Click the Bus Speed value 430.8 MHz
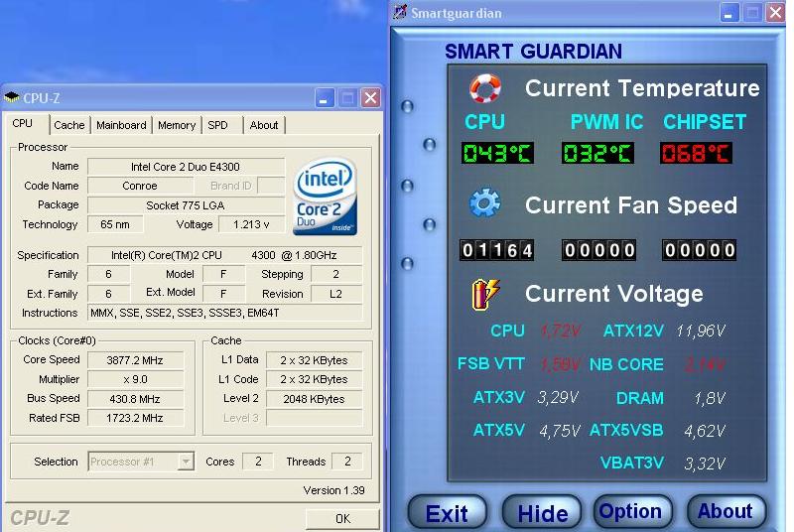The width and height of the screenshot is (794, 532). [x=135, y=399]
